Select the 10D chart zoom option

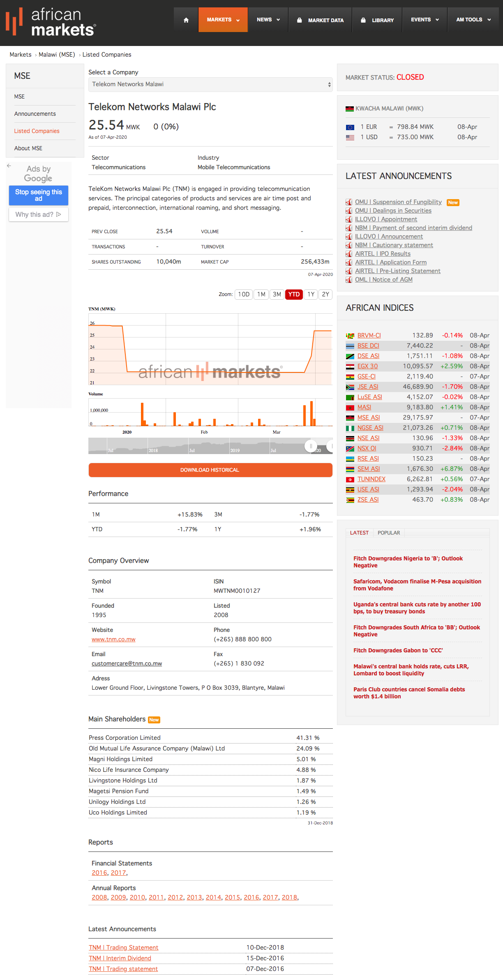(x=244, y=294)
